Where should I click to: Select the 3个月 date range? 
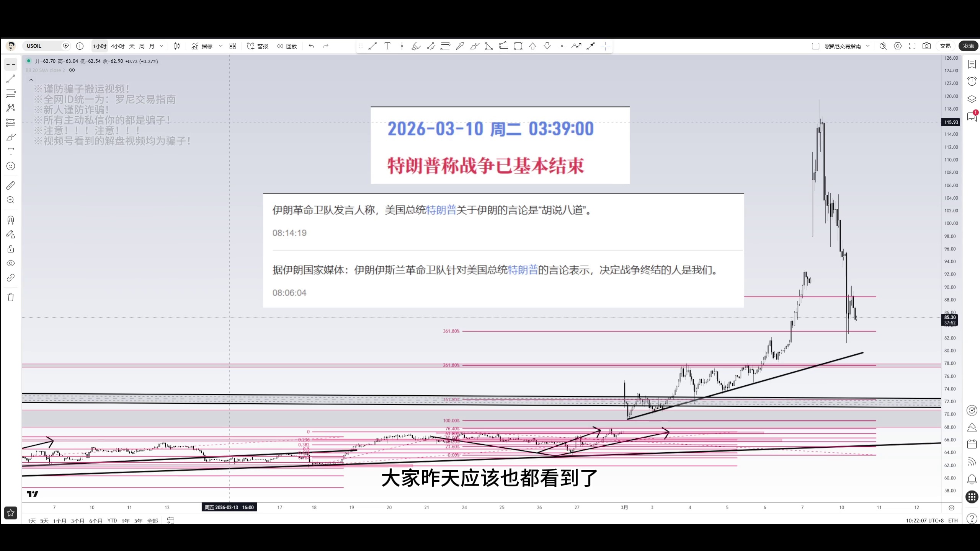click(77, 521)
